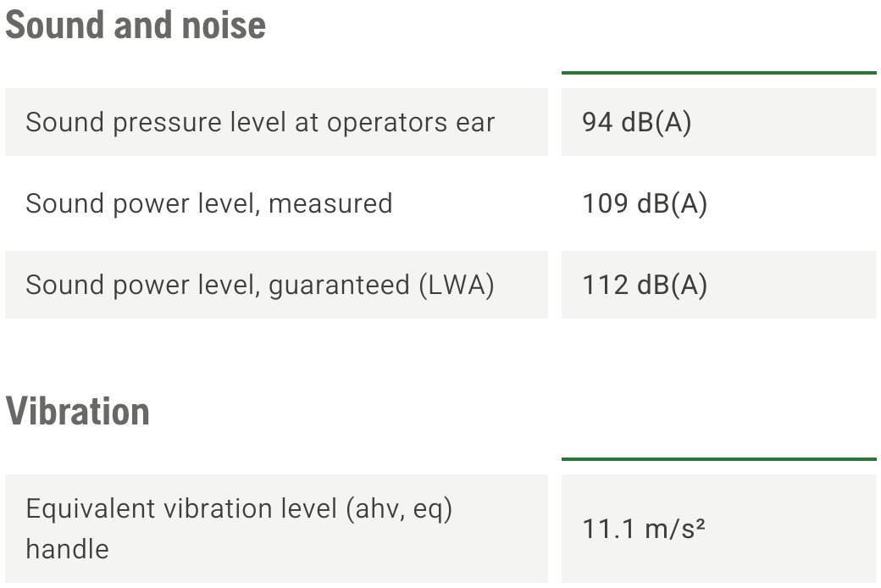Viewport: 881px width, 588px height.
Task: Select the 109 dB(A) value
Action: [645, 203]
